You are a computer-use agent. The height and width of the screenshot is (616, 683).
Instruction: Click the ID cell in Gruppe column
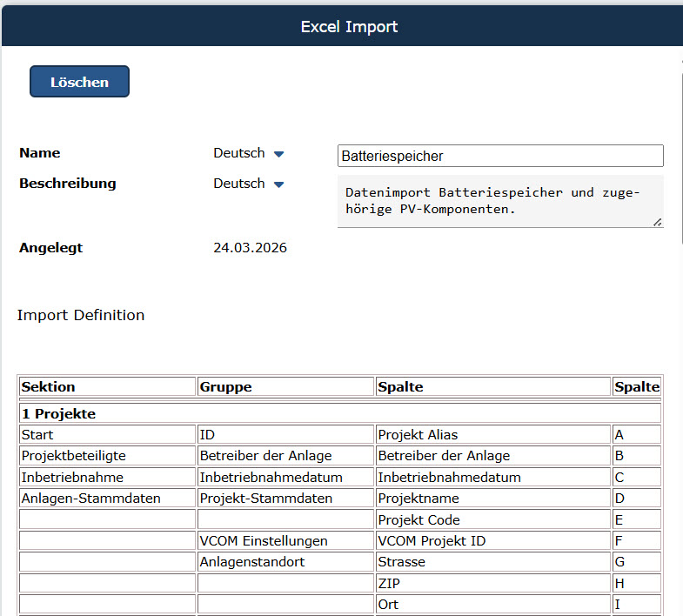285,434
